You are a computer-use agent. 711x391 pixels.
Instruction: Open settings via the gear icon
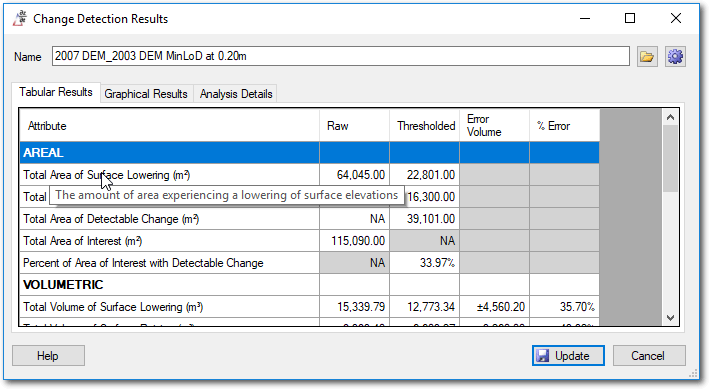click(x=675, y=57)
